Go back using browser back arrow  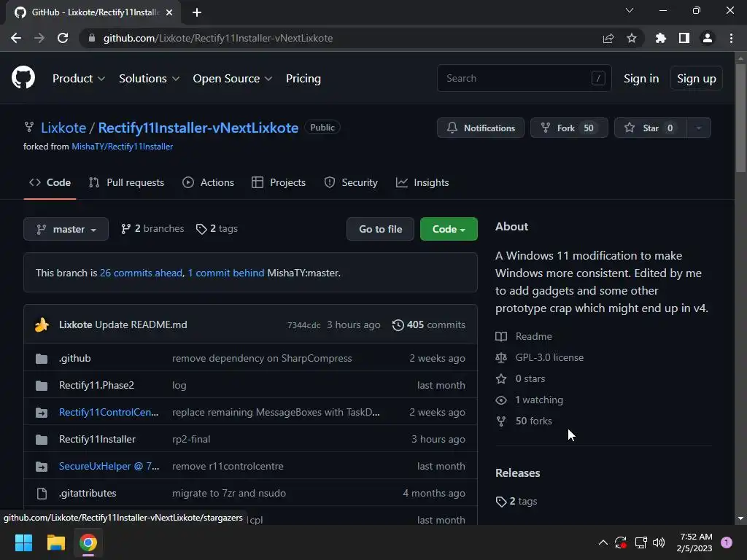point(16,38)
